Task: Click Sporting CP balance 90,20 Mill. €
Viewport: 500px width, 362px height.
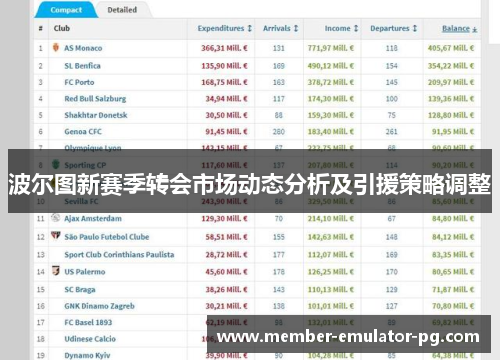Action: [453, 165]
